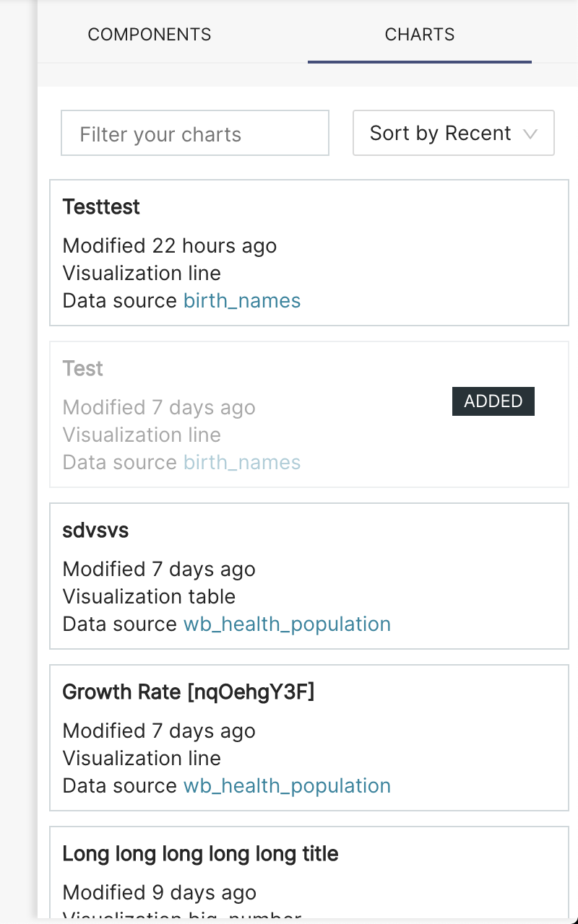Select the sdvsvs chart title
Viewport: 578px width, 924px height.
[x=96, y=531]
